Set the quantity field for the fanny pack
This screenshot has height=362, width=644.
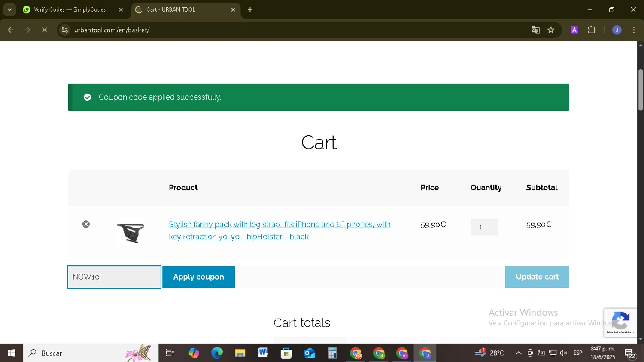pos(484,227)
